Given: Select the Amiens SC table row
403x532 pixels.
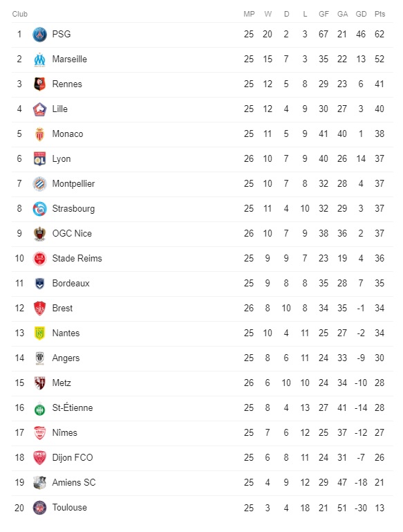Looking at the screenshot, I should 203,482.
